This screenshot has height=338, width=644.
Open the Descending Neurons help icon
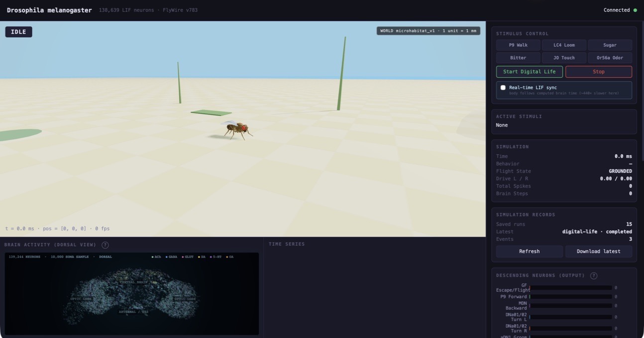(594, 276)
